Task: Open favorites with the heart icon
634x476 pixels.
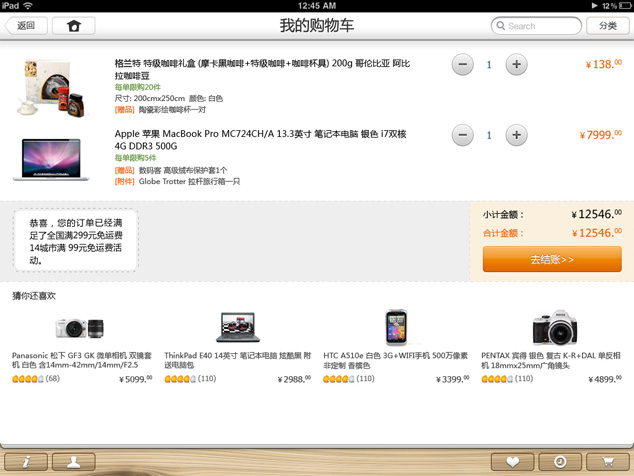Action: click(512, 461)
